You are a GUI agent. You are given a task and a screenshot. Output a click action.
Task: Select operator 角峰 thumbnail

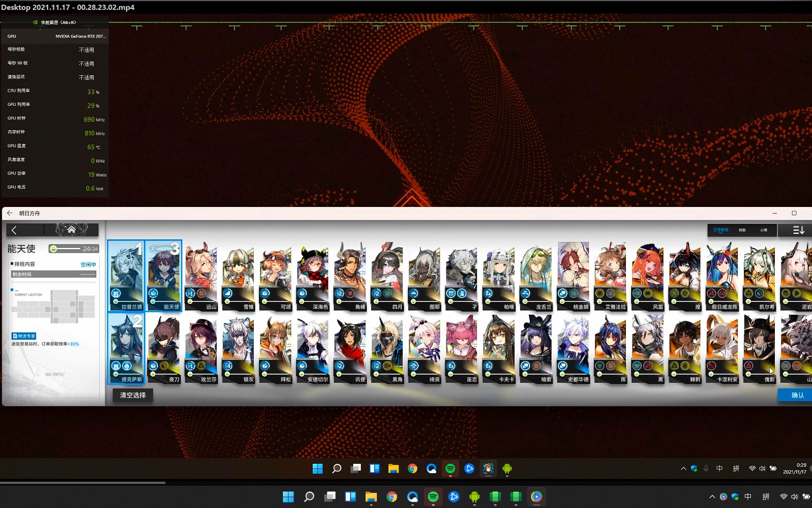tap(350, 276)
